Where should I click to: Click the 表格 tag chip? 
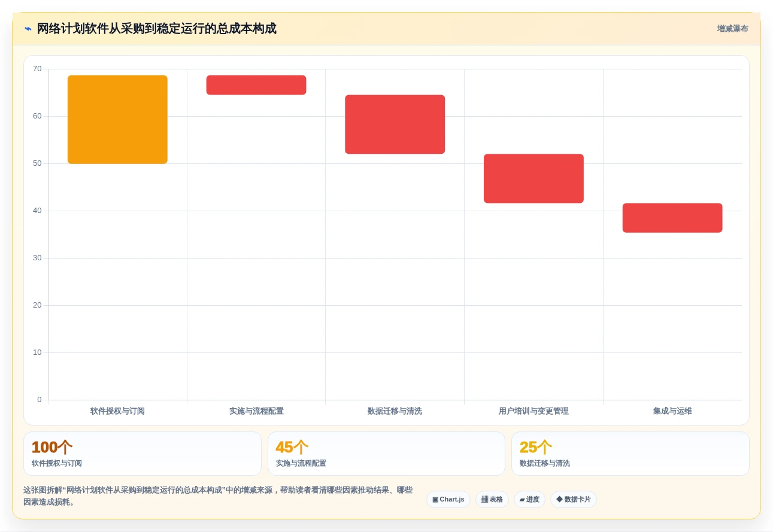(x=492, y=500)
